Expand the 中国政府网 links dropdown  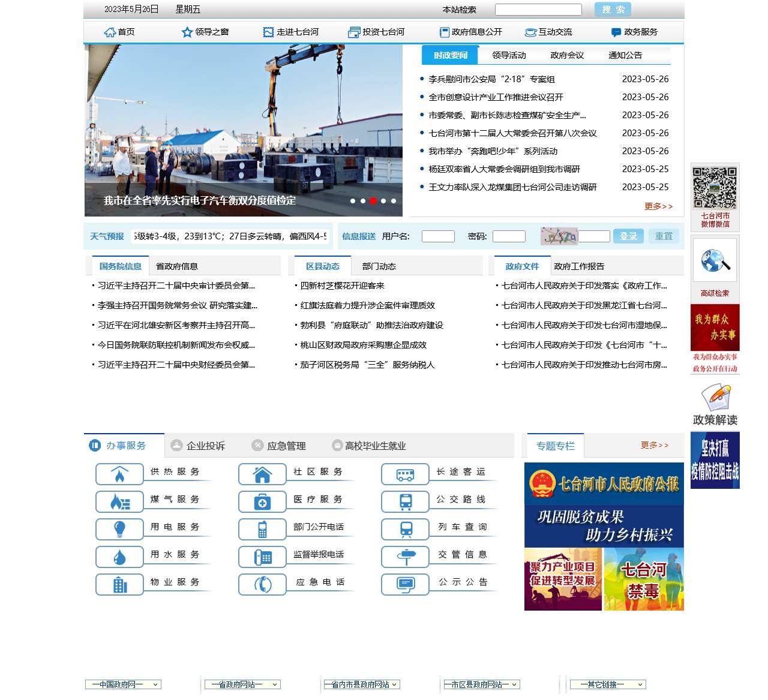[123, 684]
